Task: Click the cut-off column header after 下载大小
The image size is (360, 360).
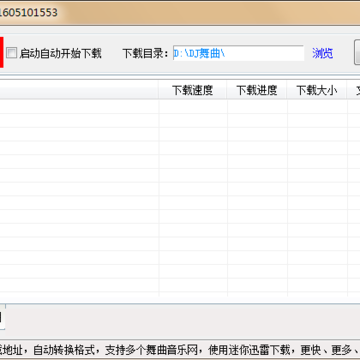Action: (x=354, y=90)
